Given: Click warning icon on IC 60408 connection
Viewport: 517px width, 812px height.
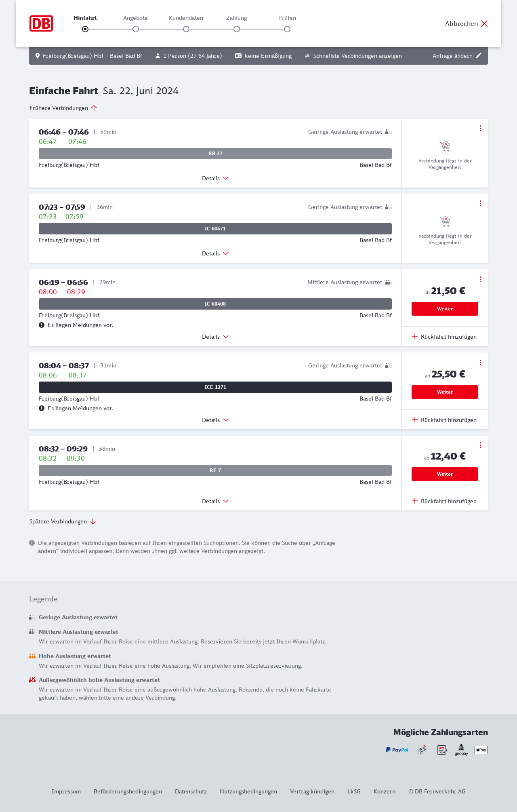Looking at the screenshot, I should [42, 325].
